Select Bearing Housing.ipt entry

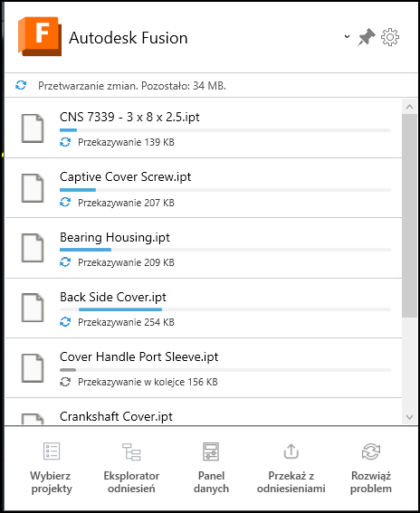[x=204, y=248]
